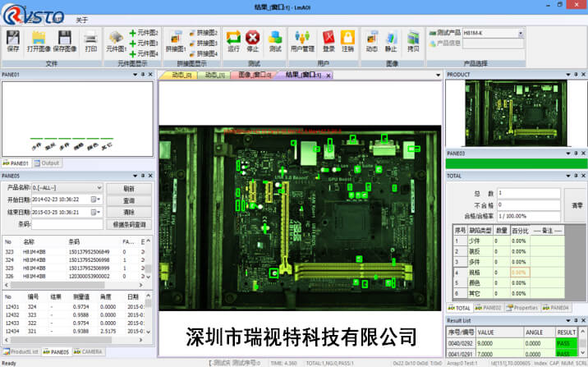The image size is (588, 367).
Task: Toggle auto-hide pin on PANE05 panel
Action: coord(143,176)
